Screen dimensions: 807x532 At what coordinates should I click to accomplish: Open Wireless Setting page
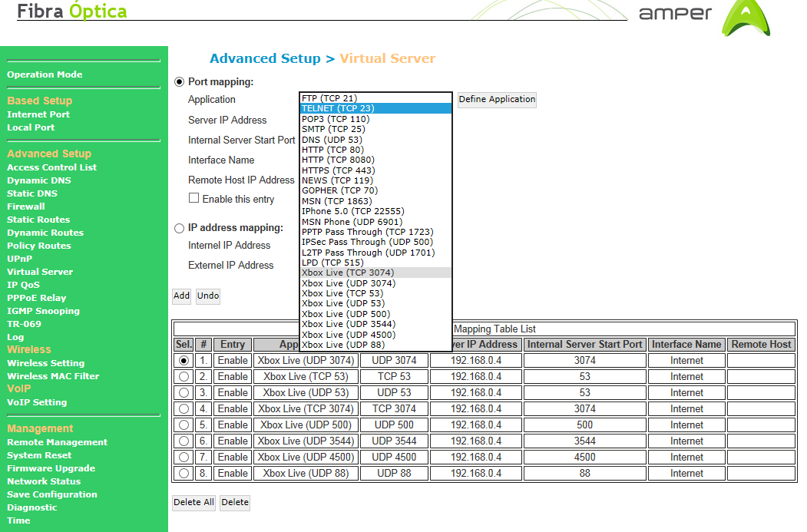pyautogui.click(x=46, y=363)
